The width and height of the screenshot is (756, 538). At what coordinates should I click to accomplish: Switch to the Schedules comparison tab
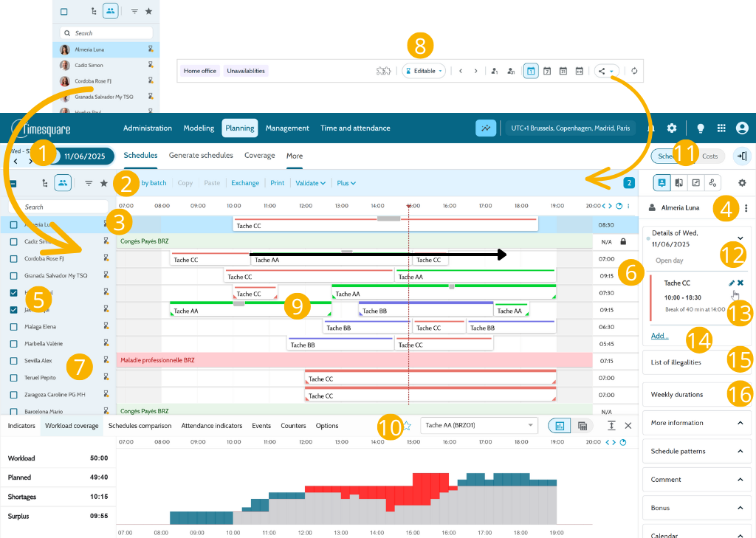tap(140, 426)
